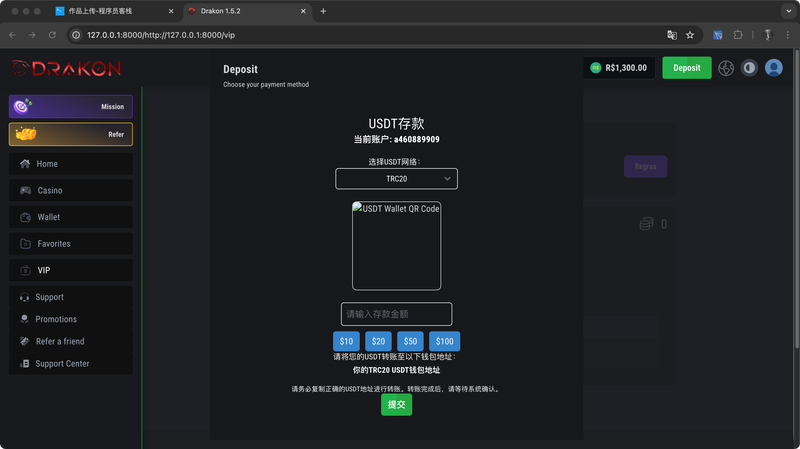
Task: Open Favorites in the sidebar
Action: point(71,243)
